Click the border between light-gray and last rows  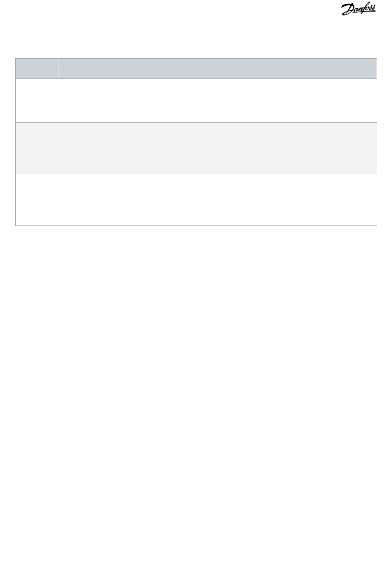click(x=196, y=174)
